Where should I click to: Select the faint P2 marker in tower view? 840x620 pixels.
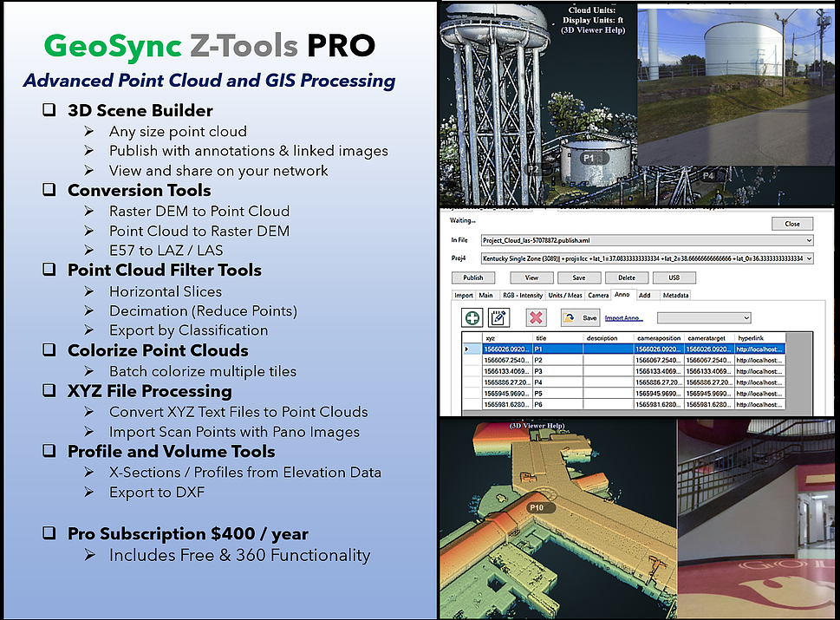point(532,169)
